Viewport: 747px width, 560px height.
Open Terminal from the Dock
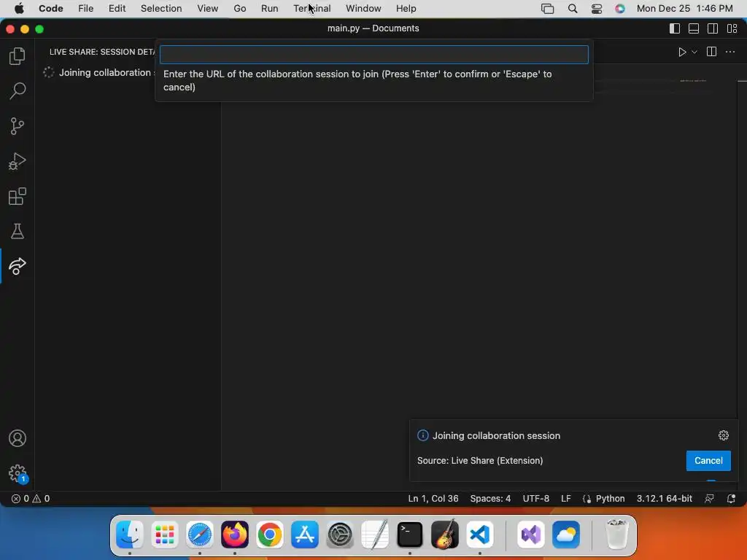[410, 534]
